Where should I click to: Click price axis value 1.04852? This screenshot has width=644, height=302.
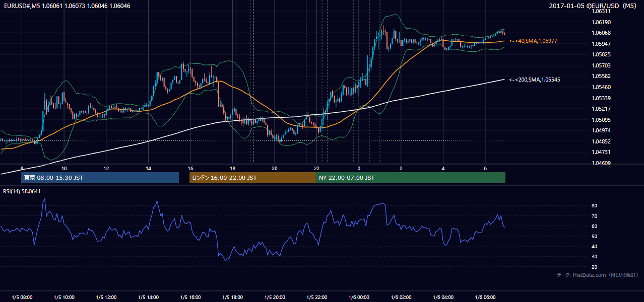click(x=601, y=141)
